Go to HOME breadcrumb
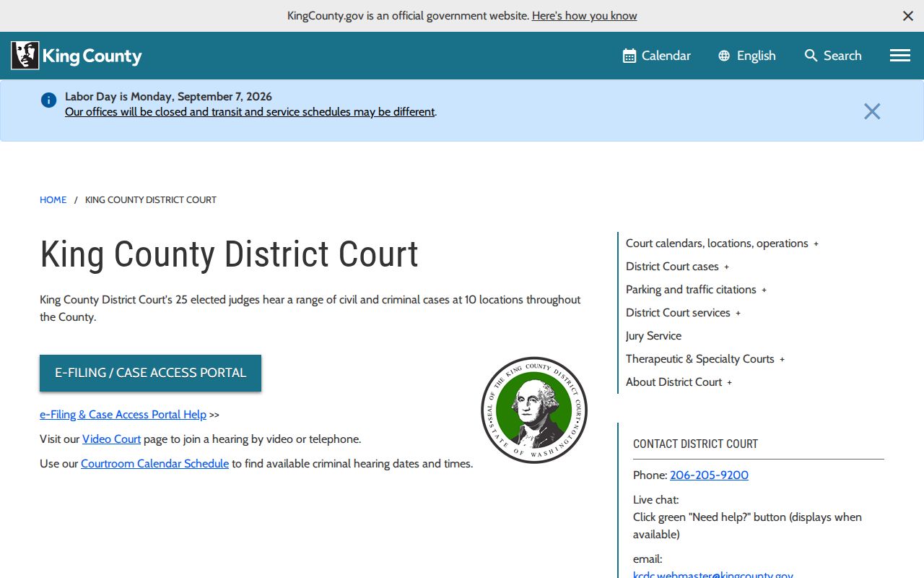This screenshot has height=578, width=924. click(x=53, y=200)
